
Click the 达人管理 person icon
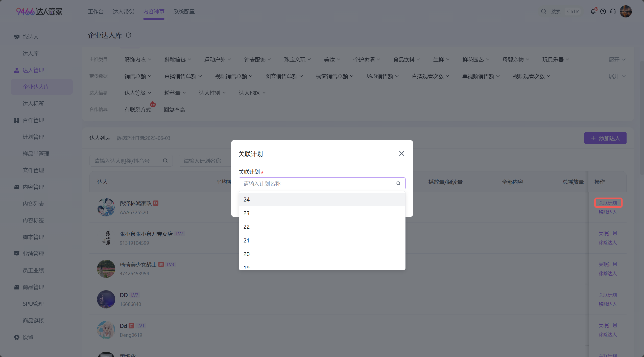pos(17,70)
